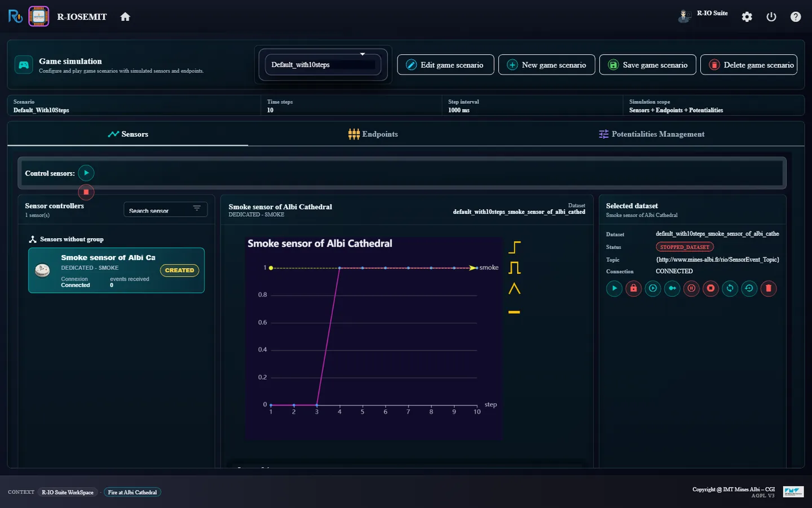The height and width of the screenshot is (508, 812).
Task: Apply flat line waveform shape
Action: pyautogui.click(x=514, y=312)
